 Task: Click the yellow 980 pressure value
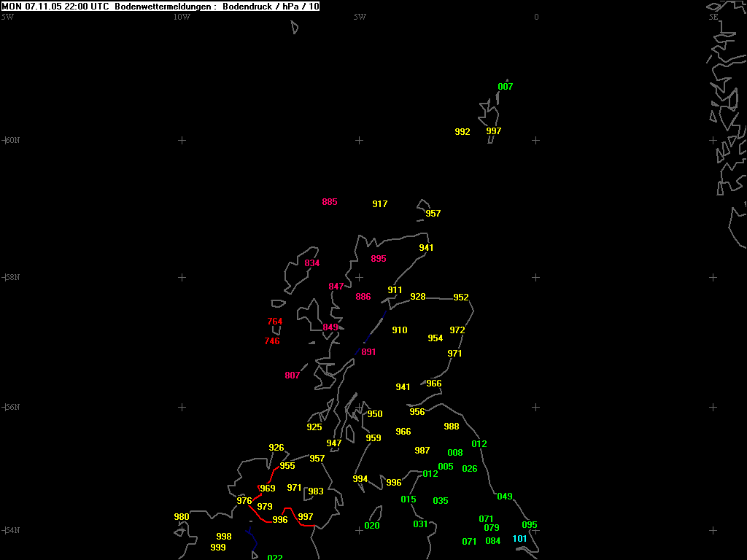[181, 517]
